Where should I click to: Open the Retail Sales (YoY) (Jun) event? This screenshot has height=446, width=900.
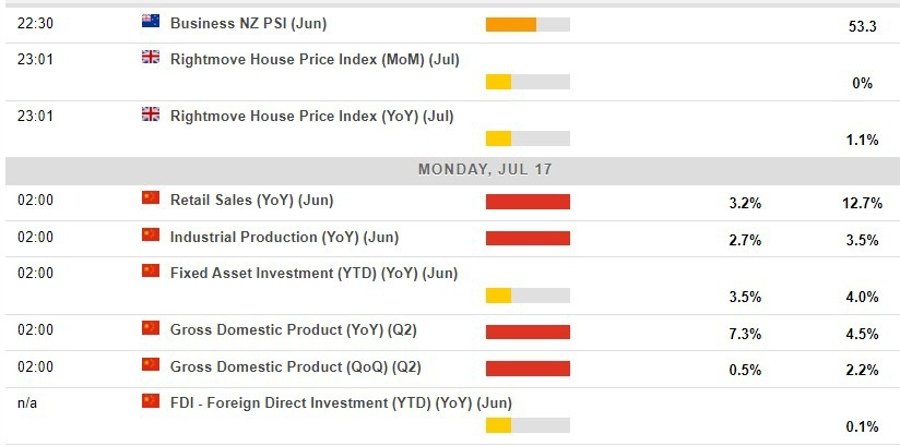pyautogui.click(x=251, y=200)
